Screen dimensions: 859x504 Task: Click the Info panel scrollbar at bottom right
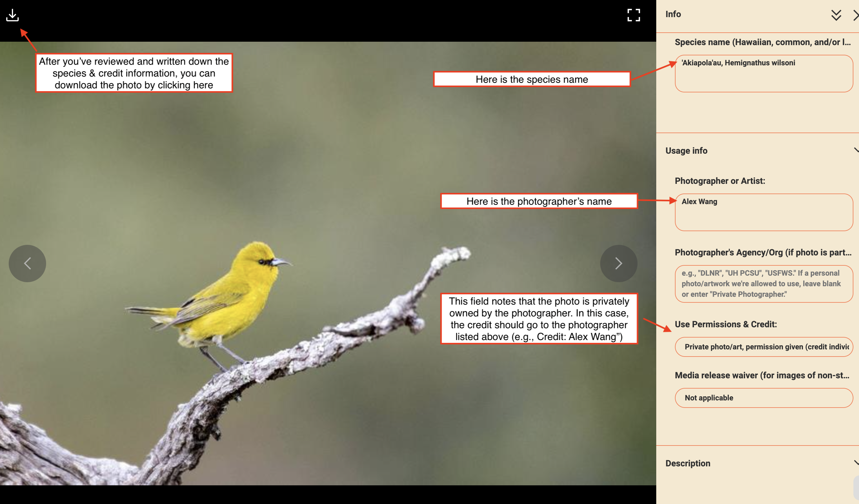[x=856, y=489]
